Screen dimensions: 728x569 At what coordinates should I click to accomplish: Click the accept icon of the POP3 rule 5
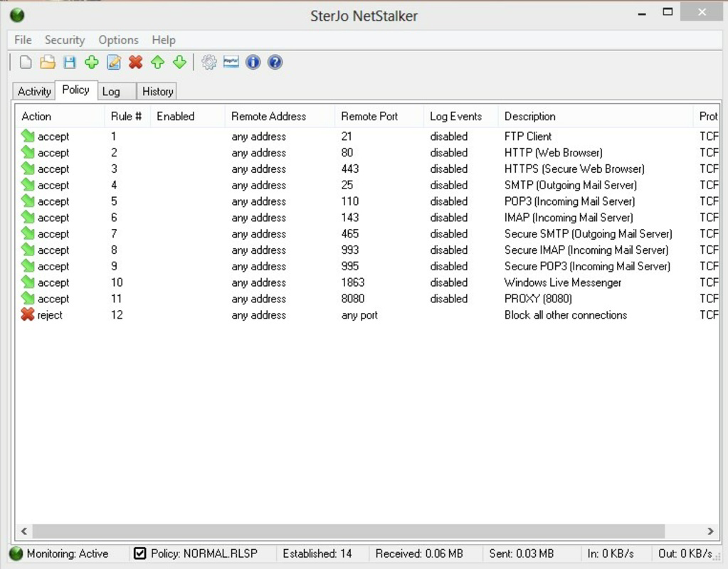(x=28, y=201)
